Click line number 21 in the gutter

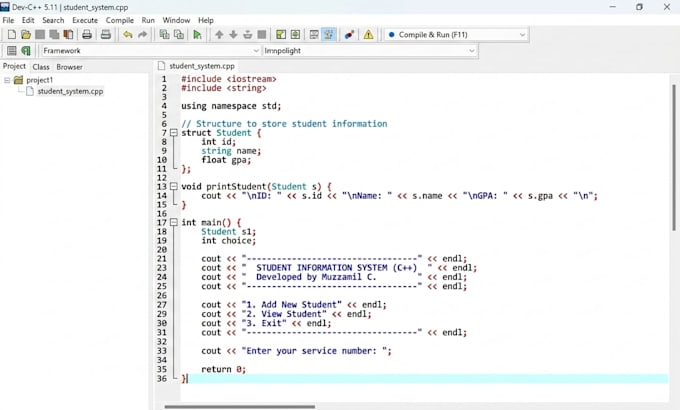162,259
